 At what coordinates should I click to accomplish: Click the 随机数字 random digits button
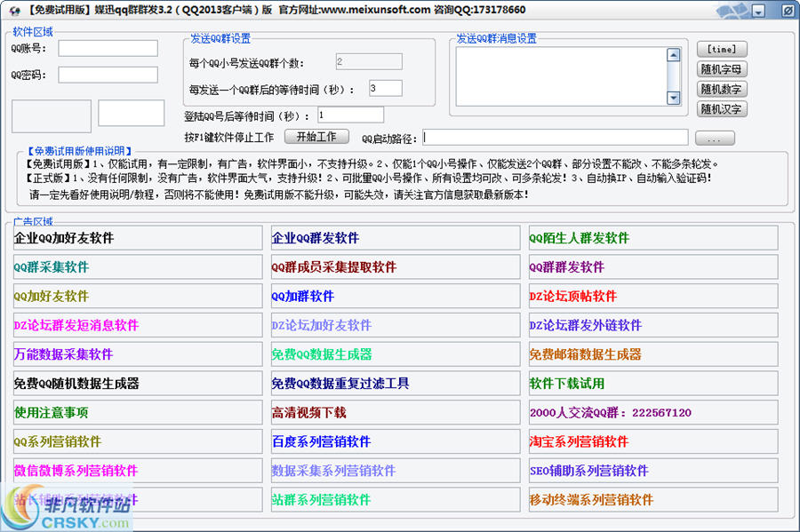pyautogui.click(x=722, y=89)
